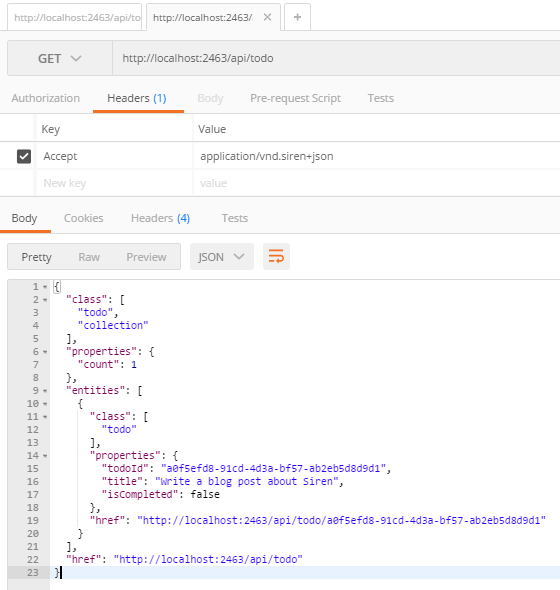Open a new request tab with plus
Image resolution: width=560 pixels, height=590 pixels.
click(x=297, y=17)
